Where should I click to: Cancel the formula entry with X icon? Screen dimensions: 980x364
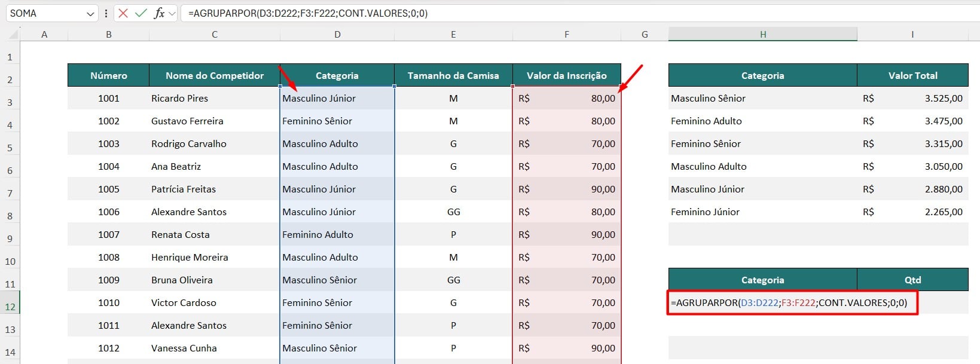123,13
